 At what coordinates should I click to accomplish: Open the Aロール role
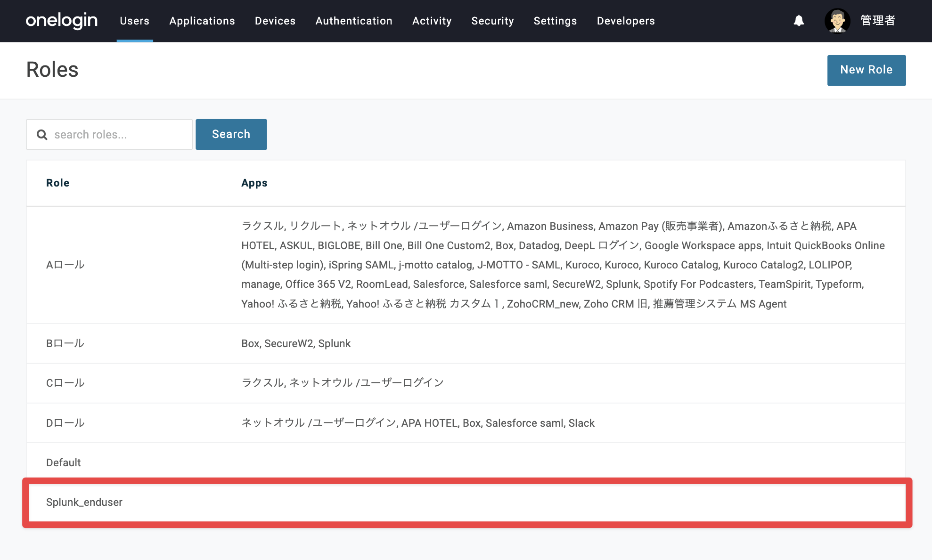point(65,265)
